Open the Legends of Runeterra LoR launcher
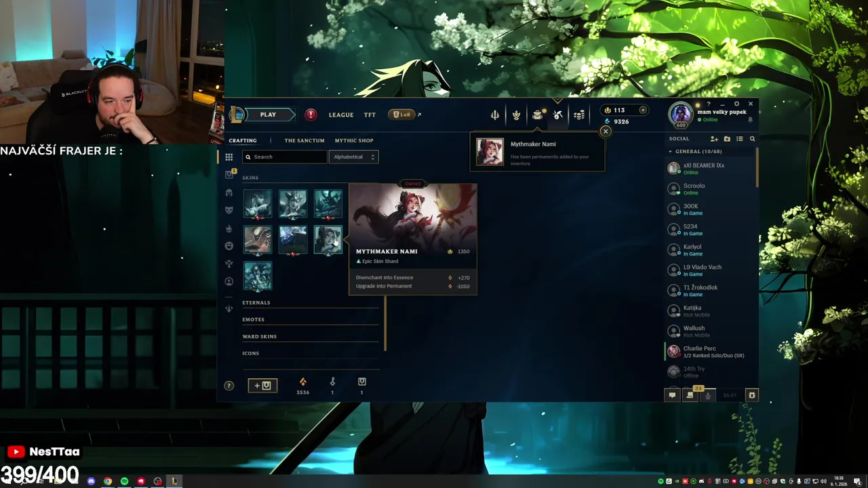This screenshot has width=868, height=488. tap(402, 115)
